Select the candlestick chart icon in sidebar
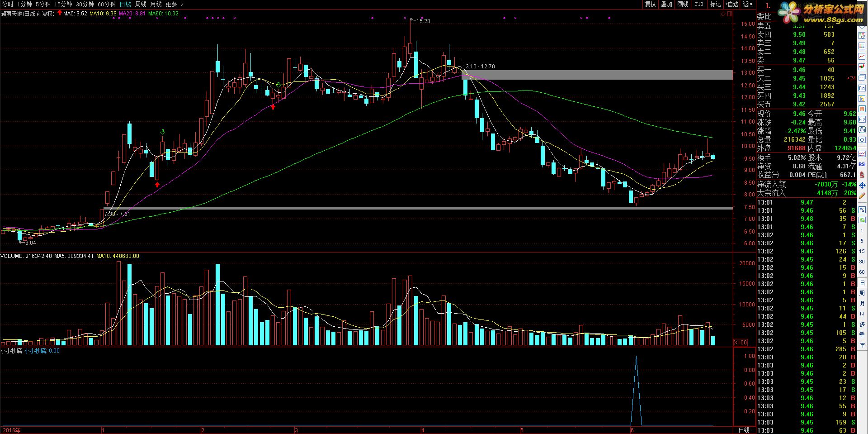This screenshot has width=868, height=434. [862, 67]
